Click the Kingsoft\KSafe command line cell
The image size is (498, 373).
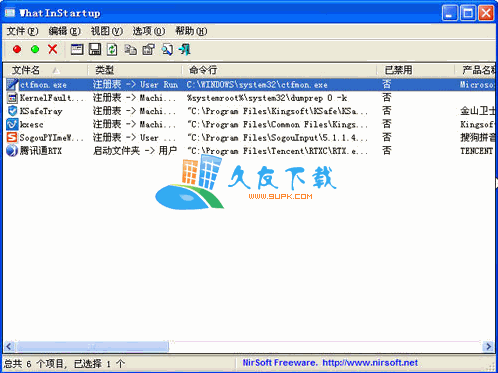pyautogui.click(x=278, y=111)
